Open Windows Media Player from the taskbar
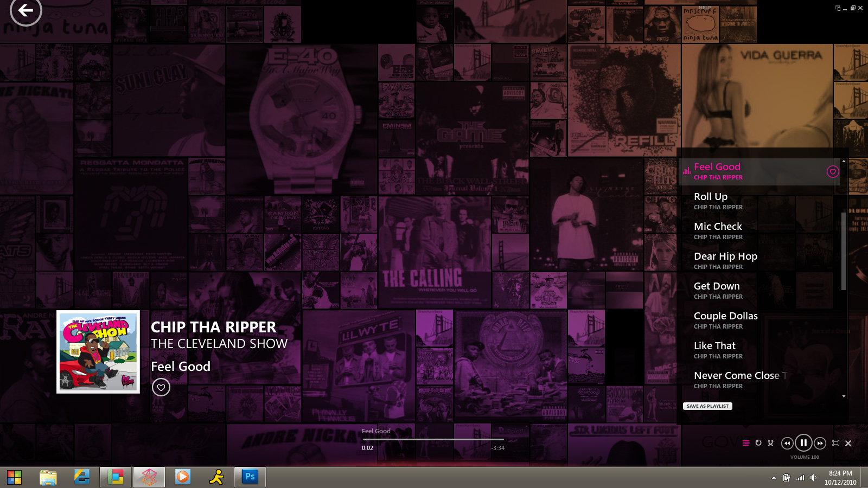 point(183,477)
